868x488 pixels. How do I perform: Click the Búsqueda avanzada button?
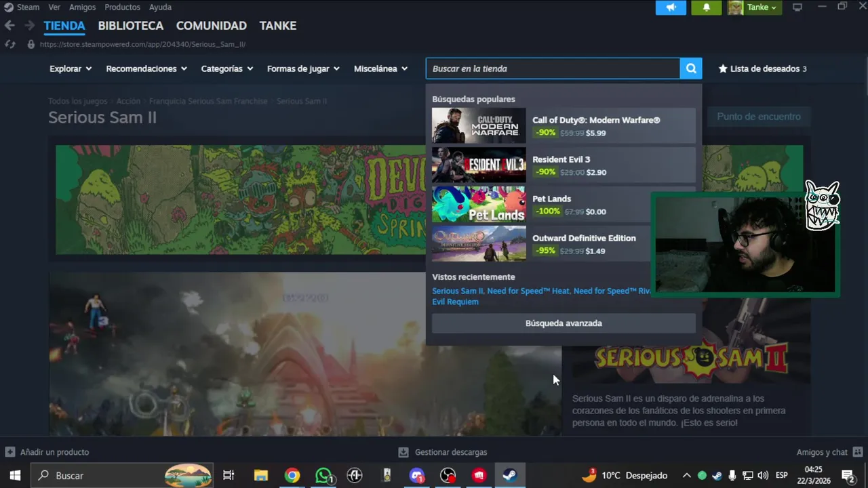[x=564, y=323]
